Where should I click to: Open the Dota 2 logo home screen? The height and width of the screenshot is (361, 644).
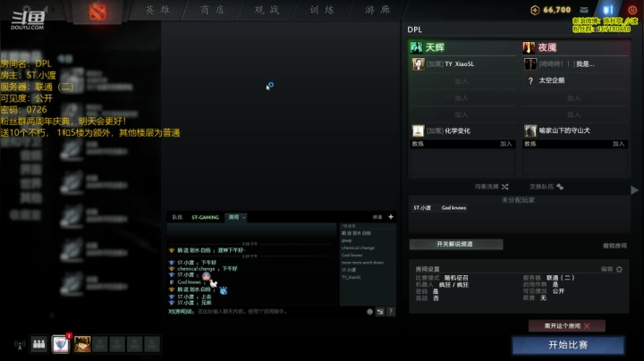pos(97,12)
